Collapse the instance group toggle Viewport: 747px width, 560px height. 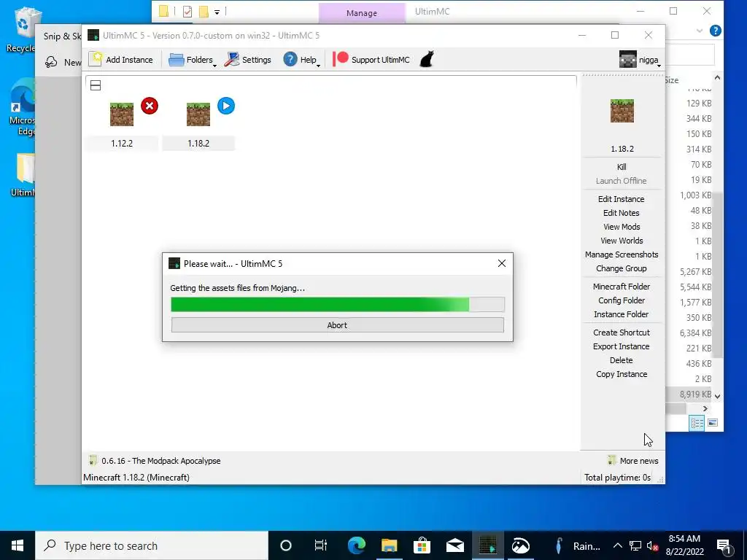click(96, 85)
